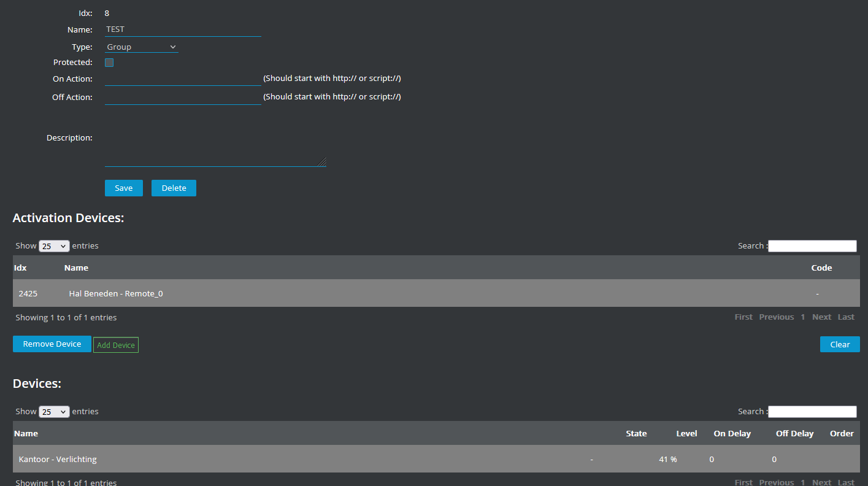Click the Add Device button
Viewport: 868px width, 486px height.
click(x=115, y=344)
